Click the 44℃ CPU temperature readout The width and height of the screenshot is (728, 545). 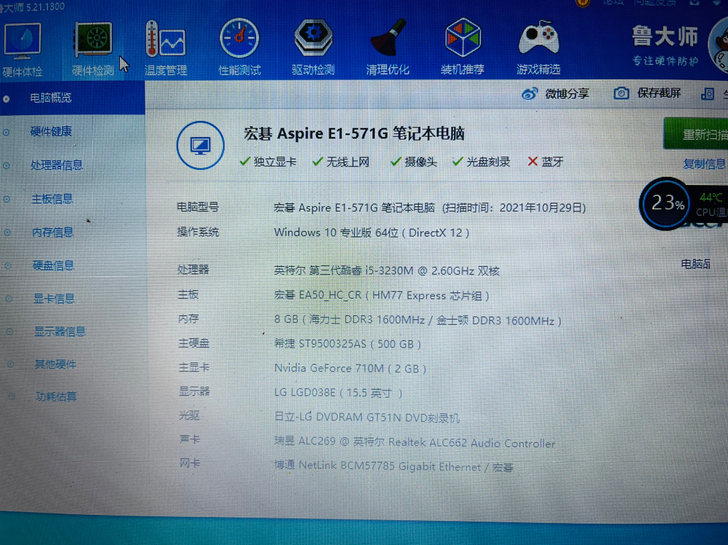pyautogui.click(x=711, y=198)
